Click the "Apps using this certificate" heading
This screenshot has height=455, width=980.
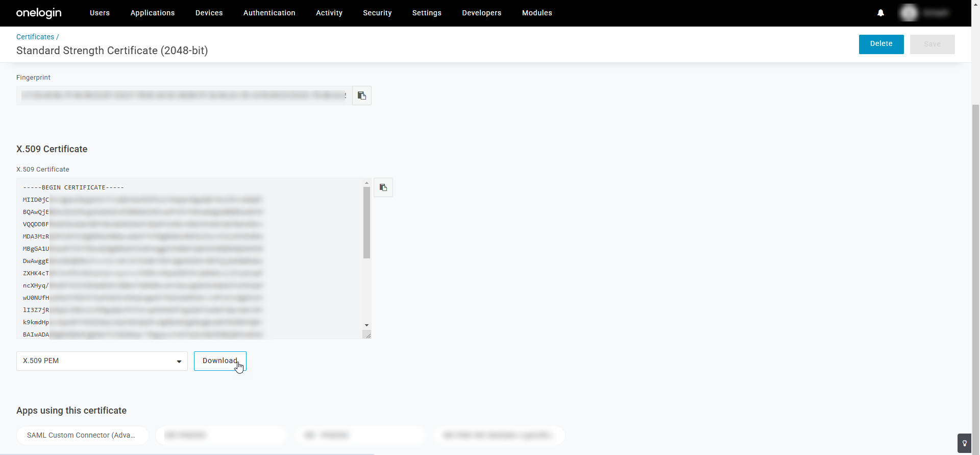click(x=71, y=411)
